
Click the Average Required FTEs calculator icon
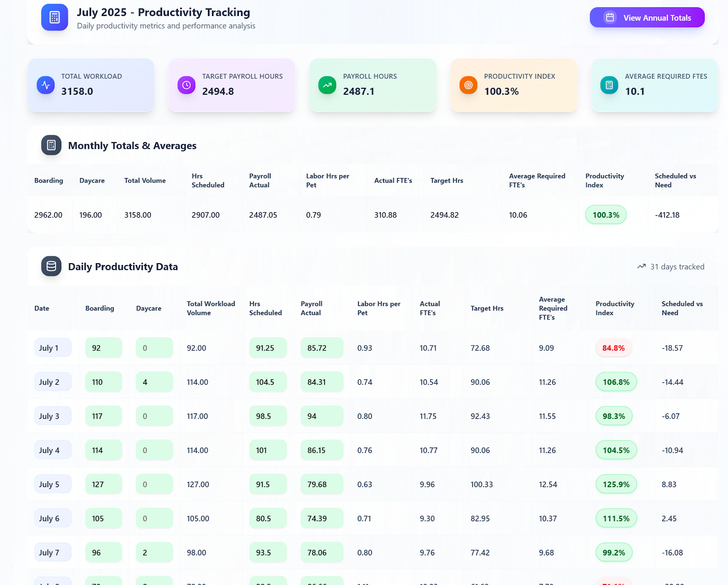pyautogui.click(x=609, y=85)
